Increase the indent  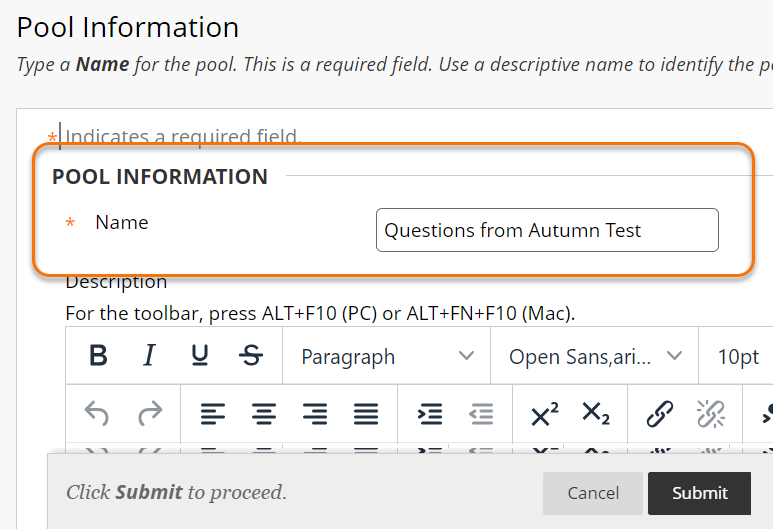click(x=430, y=413)
